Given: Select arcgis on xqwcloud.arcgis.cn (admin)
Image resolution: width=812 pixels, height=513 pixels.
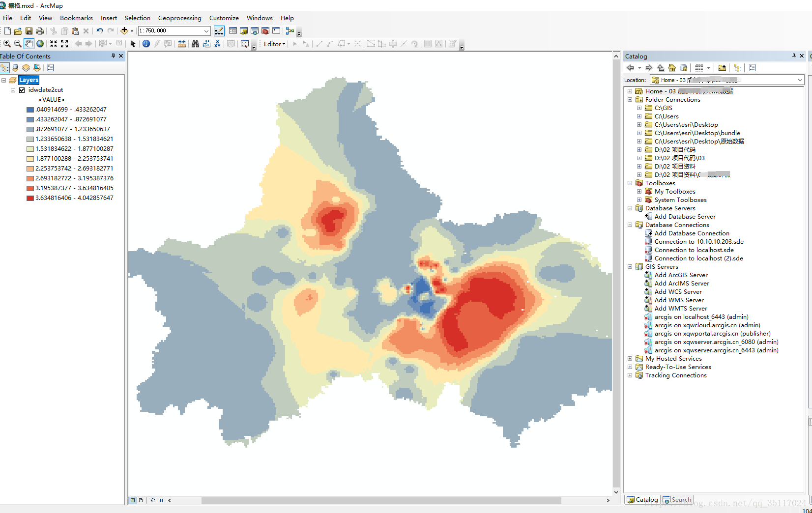Looking at the screenshot, I should click(x=707, y=325).
